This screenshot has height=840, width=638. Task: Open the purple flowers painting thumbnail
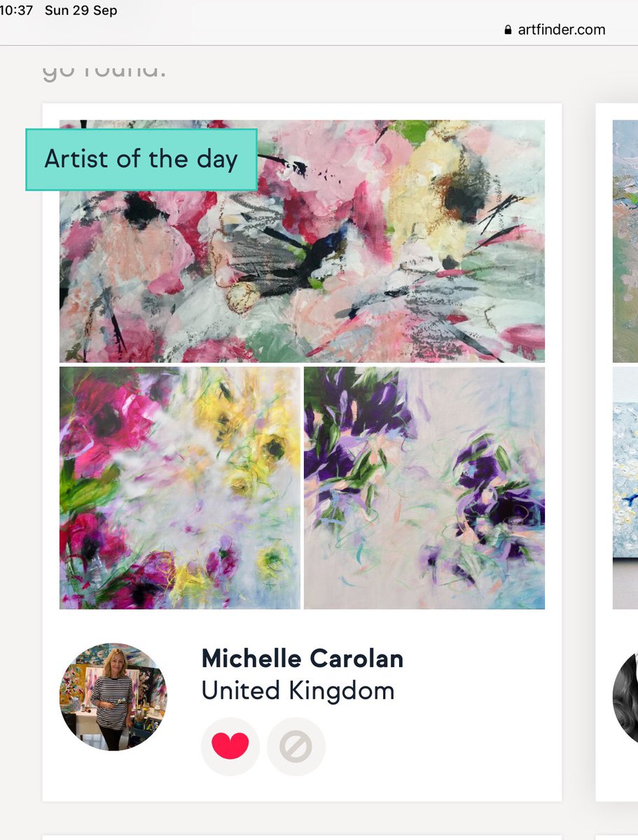coord(424,488)
